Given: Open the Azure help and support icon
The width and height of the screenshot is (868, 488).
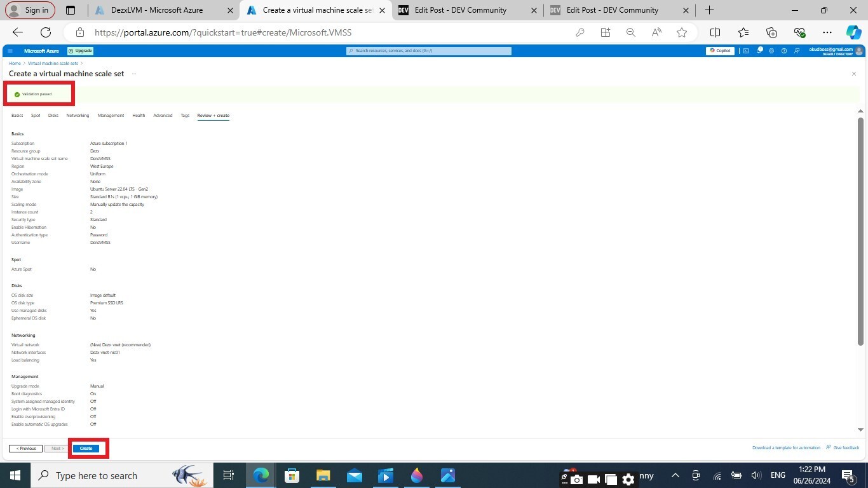Looking at the screenshot, I should click(784, 51).
